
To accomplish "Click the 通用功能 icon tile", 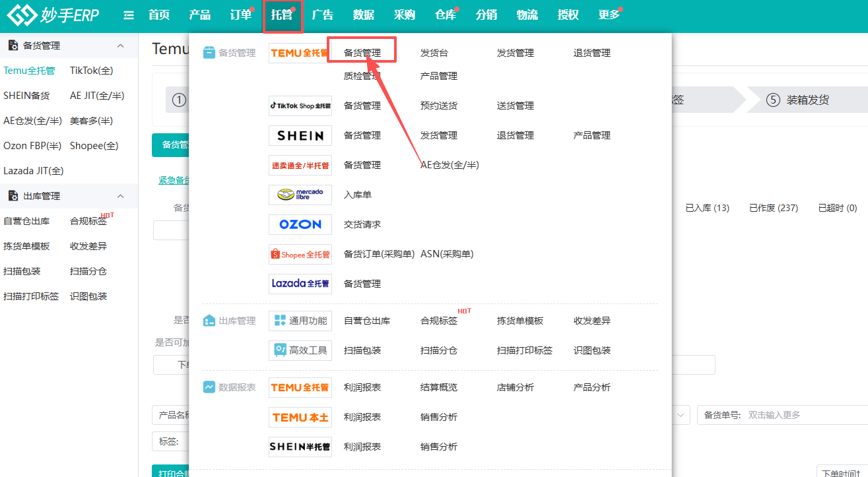I will (300, 321).
